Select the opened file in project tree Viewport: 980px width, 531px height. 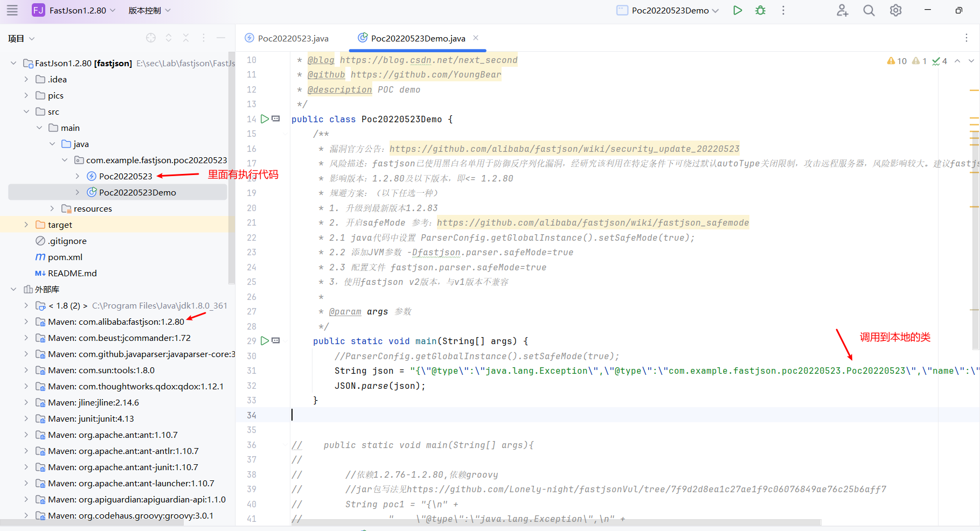(151, 38)
